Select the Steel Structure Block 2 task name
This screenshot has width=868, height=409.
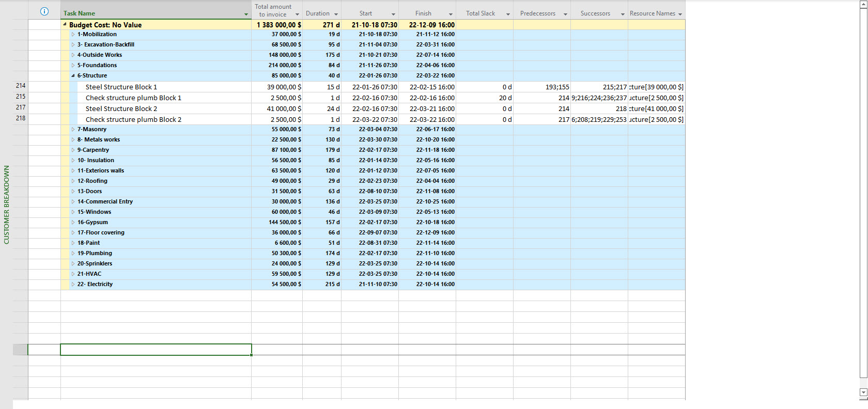(121, 109)
